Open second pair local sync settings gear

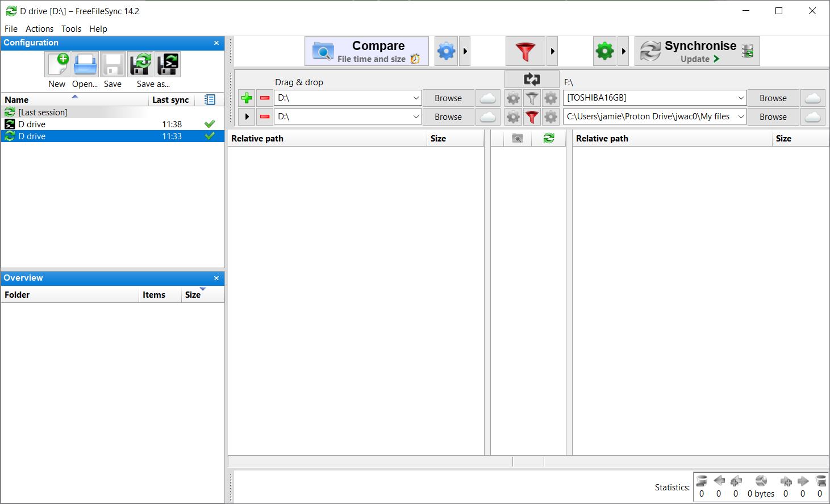[x=550, y=117]
